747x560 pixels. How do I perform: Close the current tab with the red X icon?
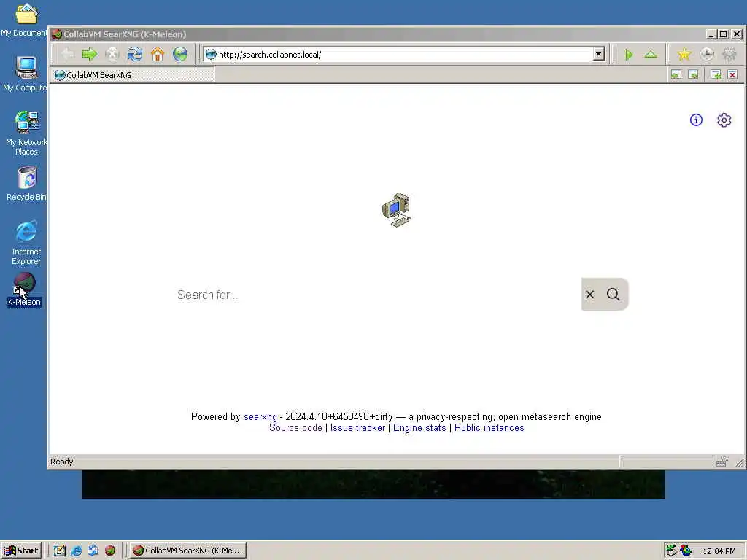pyautogui.click(x=732, y=75)
